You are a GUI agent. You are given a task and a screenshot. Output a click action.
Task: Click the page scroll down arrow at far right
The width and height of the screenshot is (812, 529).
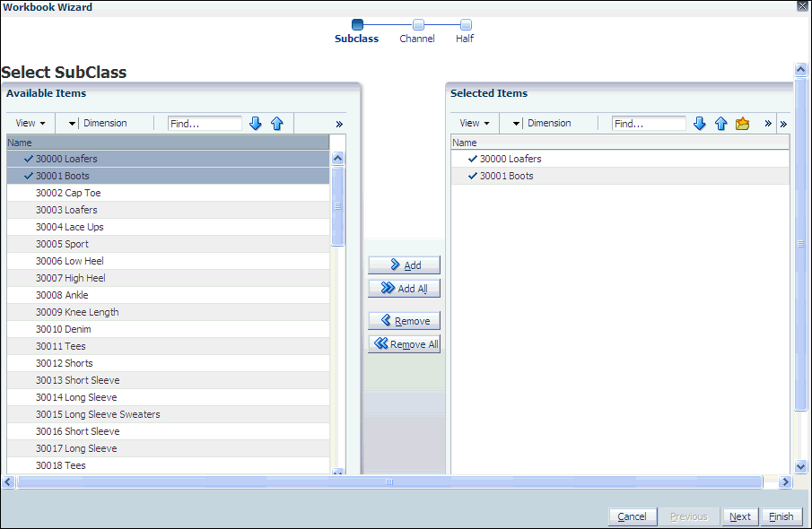click(x=800, y=466)
